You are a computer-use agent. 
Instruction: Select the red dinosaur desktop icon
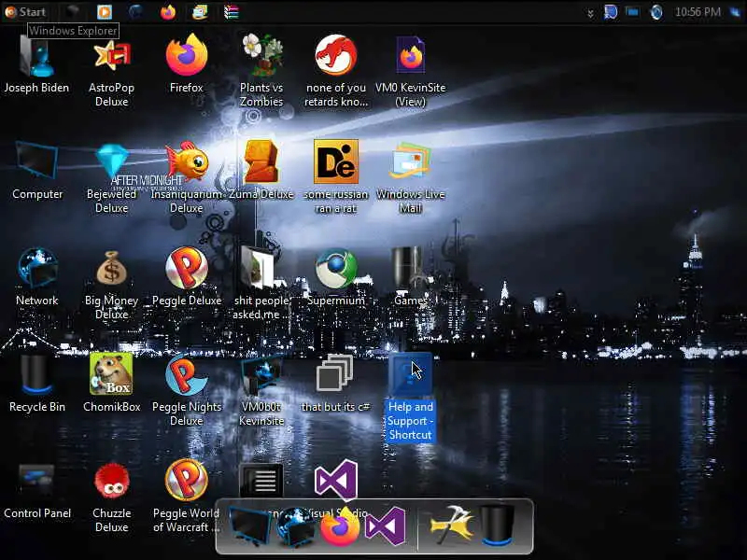[336, 71]
